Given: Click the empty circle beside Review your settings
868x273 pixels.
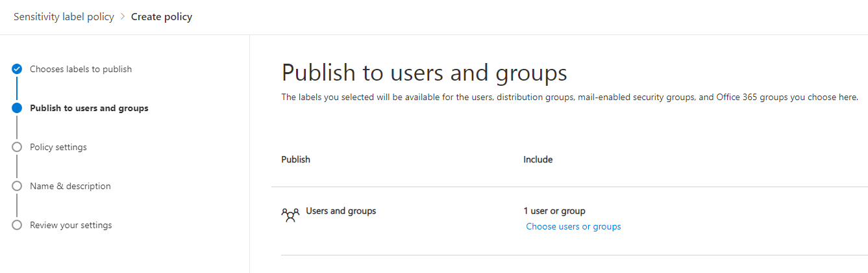Looking at the screenshot, I should tap(17, 225).
